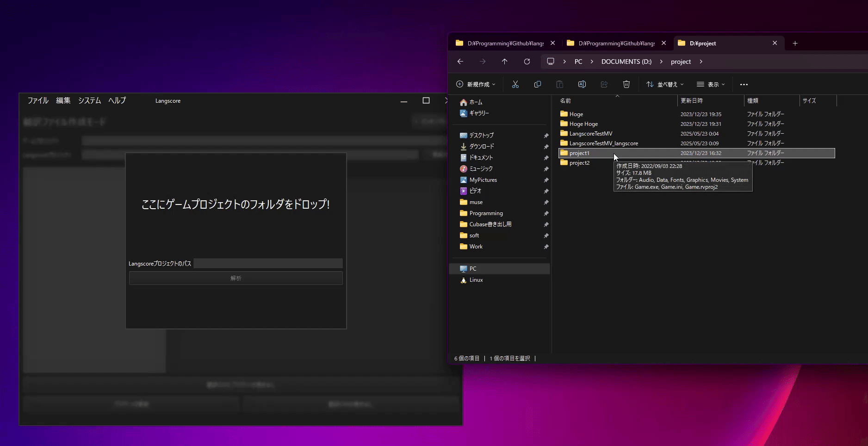
Task: Close the D:¥project Explorer tab
Action: [x=775, y=43]
